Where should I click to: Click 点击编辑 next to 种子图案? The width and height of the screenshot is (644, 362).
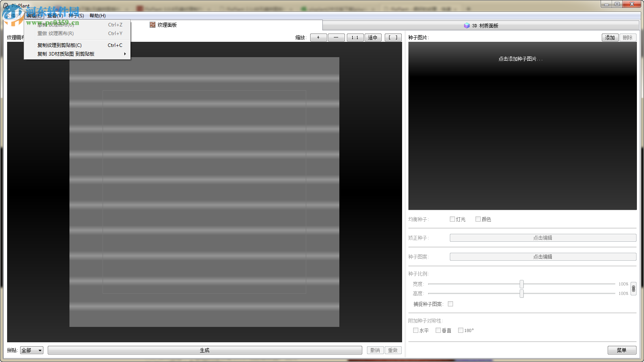click(x=543, y=257)
